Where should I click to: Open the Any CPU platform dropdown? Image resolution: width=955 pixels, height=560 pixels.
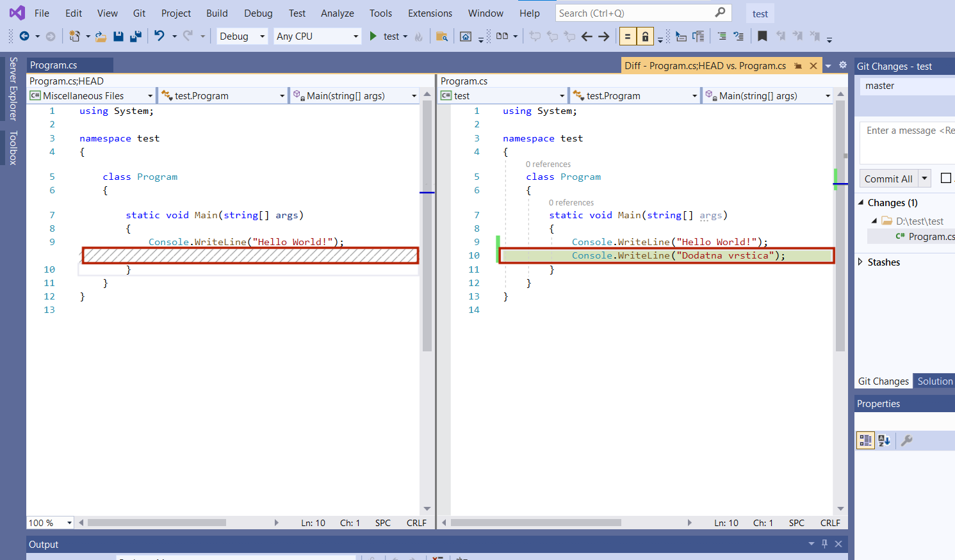tap(317, 36)
